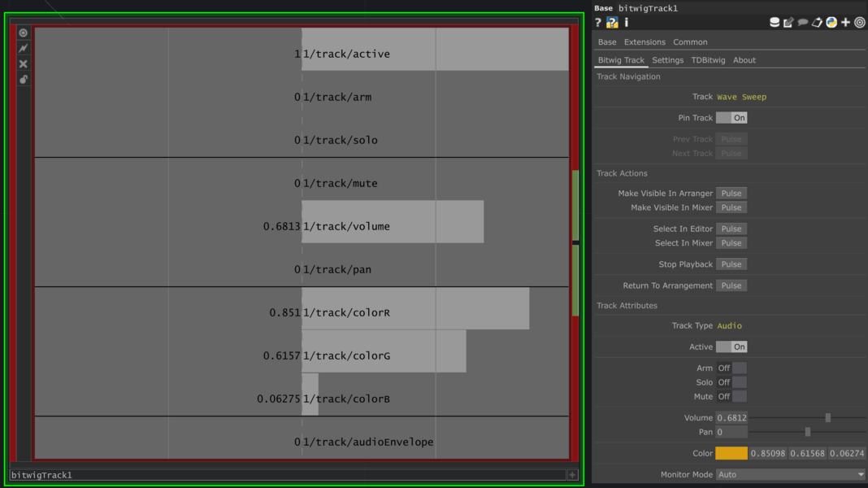Toggle the track Mute switch
The height and width of the screenshot is (488, 868).
[x=731, y=397]
